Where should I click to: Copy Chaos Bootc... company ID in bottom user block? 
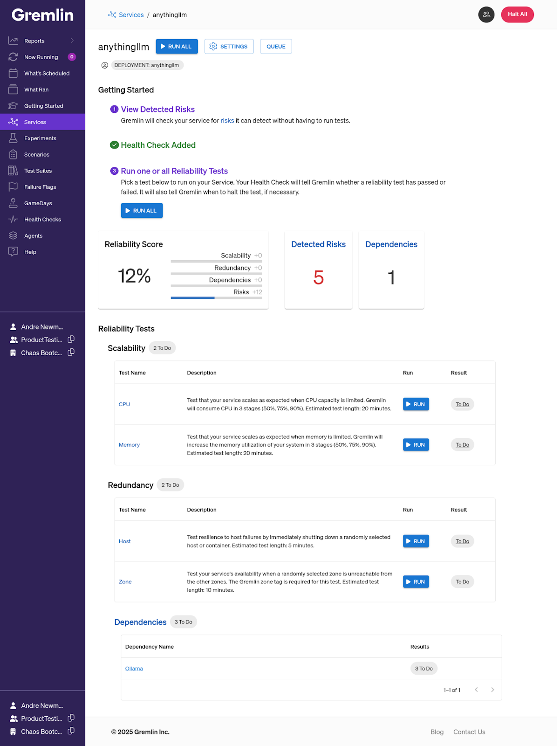coord(71,731)
